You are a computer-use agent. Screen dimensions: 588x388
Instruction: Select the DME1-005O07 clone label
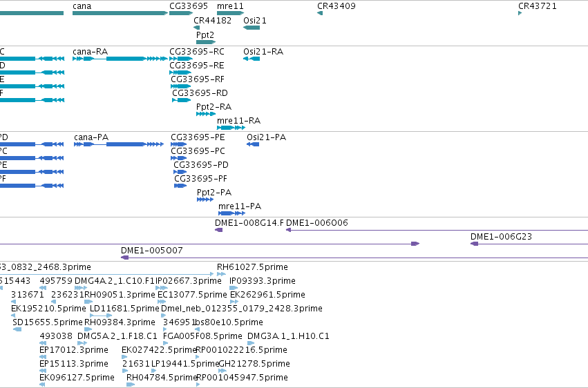point(152,251)
